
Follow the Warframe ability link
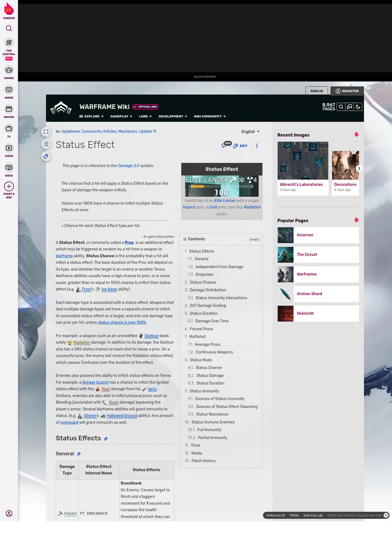(x=64, y=256)
